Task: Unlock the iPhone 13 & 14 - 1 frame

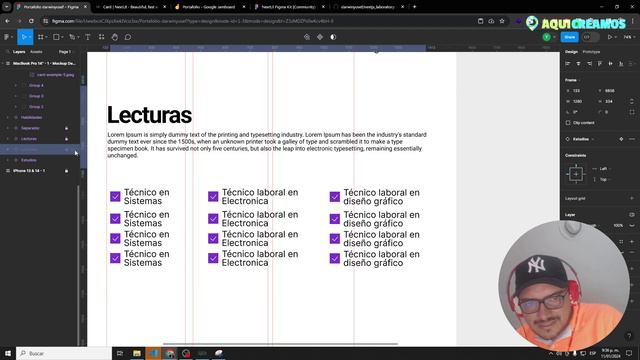Action: [67, 171]
